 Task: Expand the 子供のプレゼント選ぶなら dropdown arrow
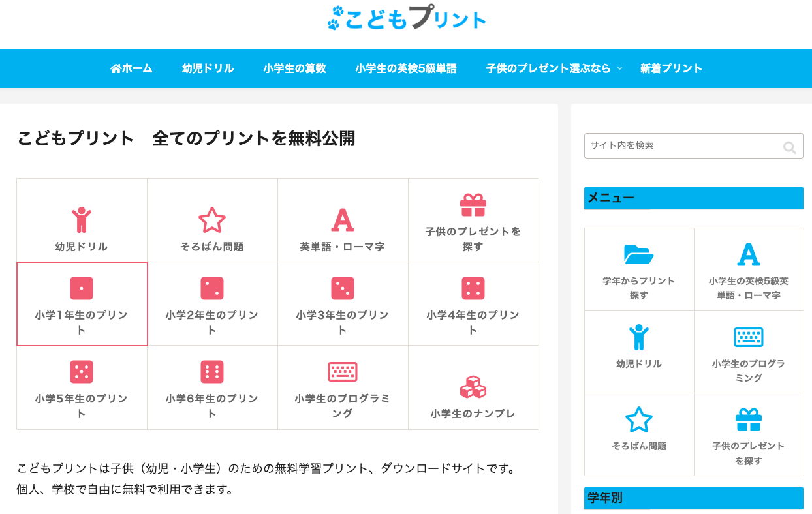620,68
